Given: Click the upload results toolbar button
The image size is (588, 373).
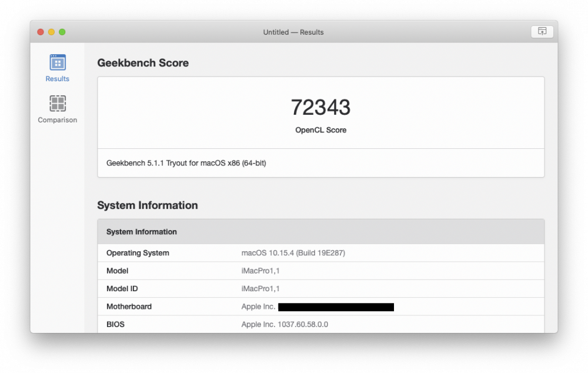Looking at the screenshot, I should [542, 32].
